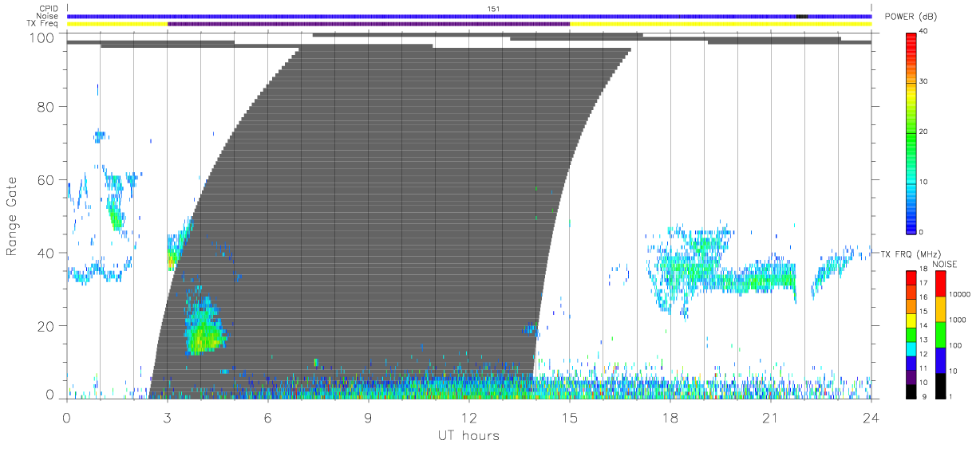Click the 30 tick on power colorbar

click(x=923, y=81)
